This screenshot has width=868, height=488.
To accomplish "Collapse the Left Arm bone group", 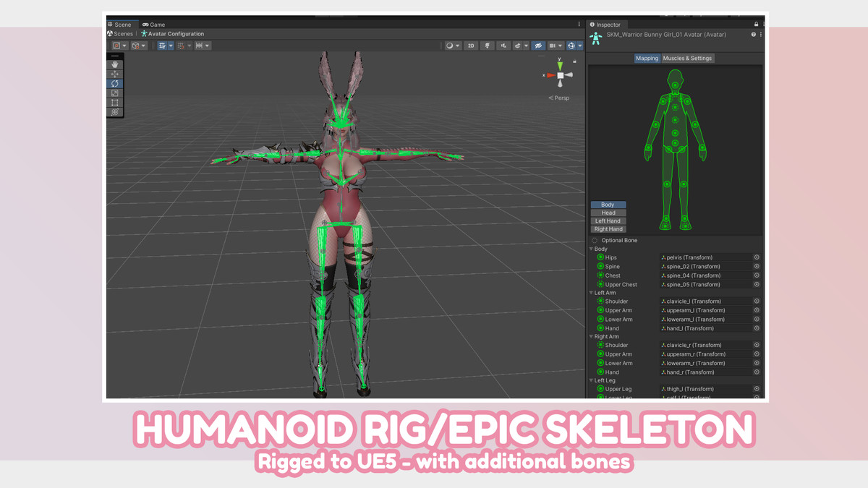I will click(592, 293).
